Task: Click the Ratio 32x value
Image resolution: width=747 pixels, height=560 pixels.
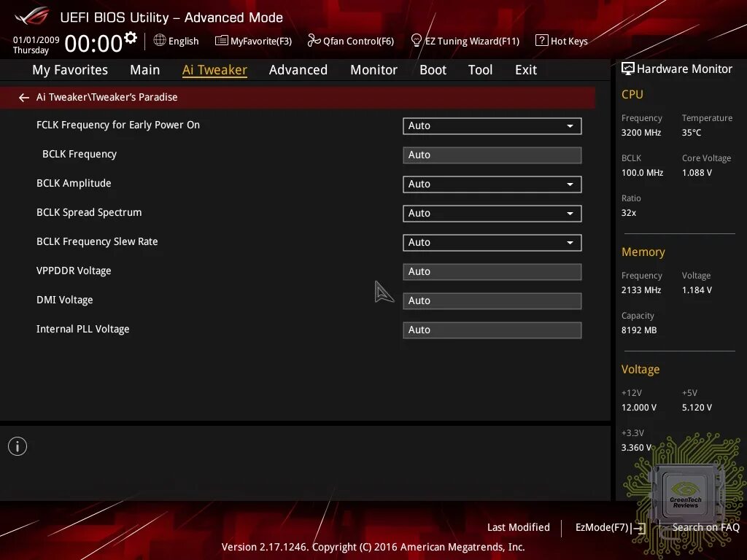Action: click(628, 213)
